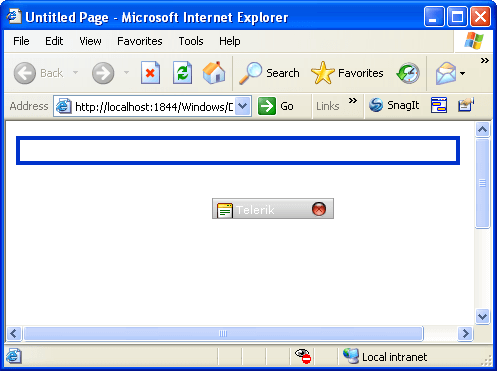Click the SnagIt window capture icon

[x=439, y=105]
